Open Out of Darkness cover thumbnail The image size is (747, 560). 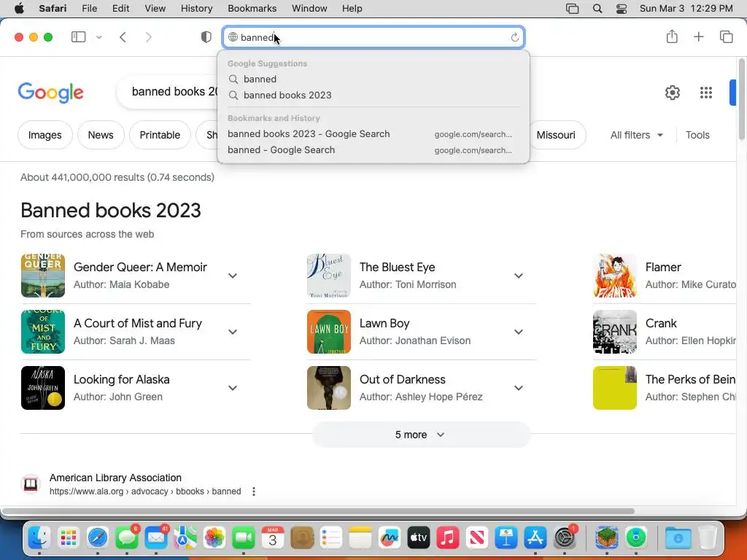(x=329, y=388)
